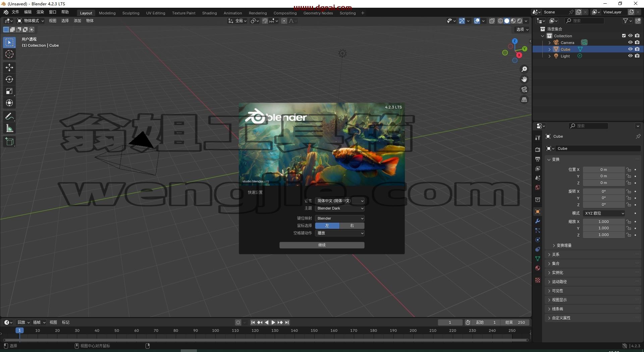Open the World properties tab icon

pos(538,187)
